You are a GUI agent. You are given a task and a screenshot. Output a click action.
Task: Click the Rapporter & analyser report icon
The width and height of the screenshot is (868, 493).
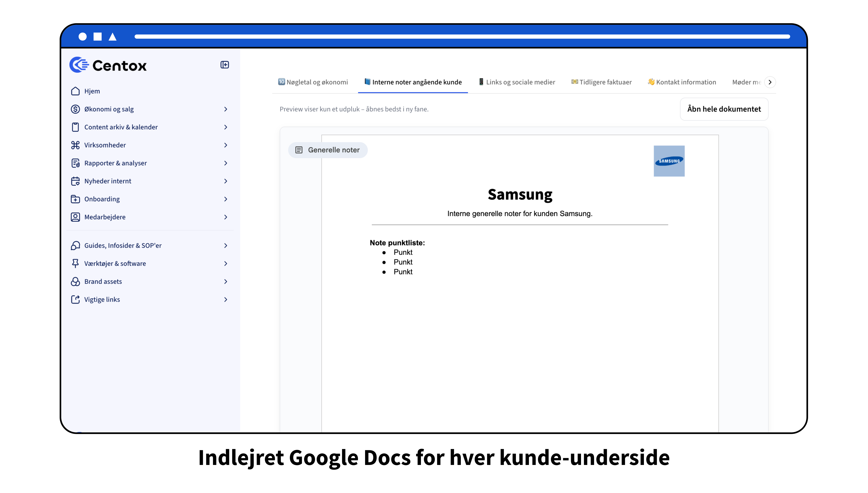pos(75,163)
